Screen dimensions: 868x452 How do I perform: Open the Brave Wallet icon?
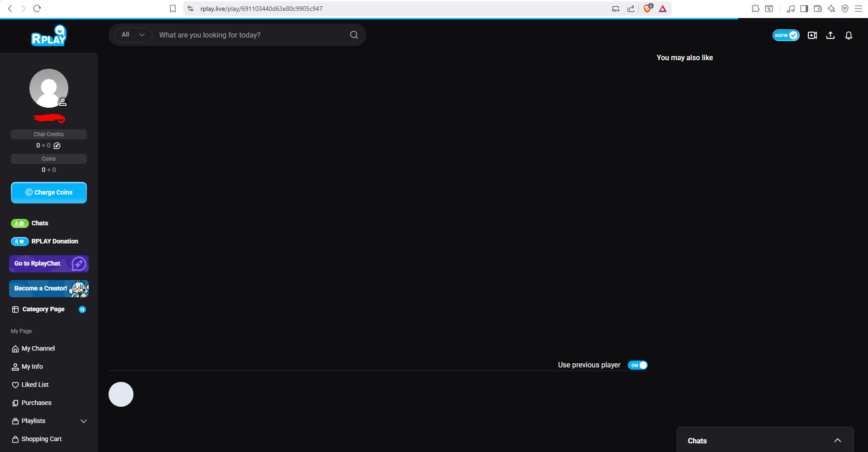[818, 9]
